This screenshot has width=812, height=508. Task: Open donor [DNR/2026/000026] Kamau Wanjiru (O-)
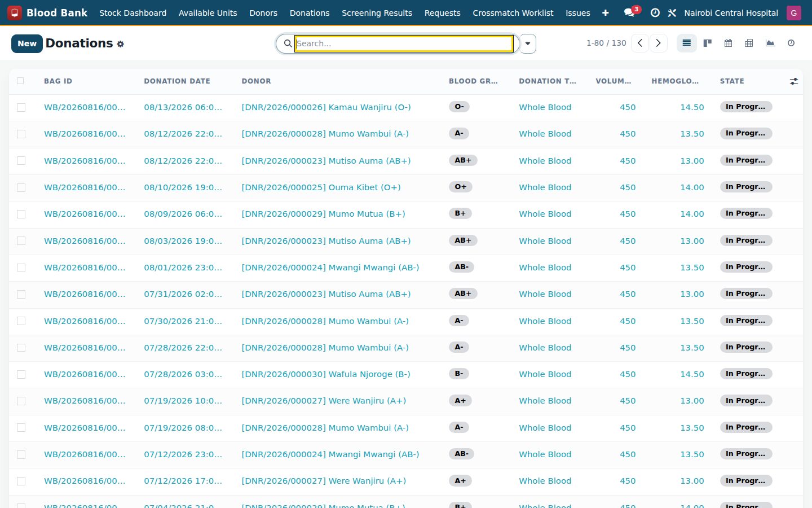coord(326,107)
